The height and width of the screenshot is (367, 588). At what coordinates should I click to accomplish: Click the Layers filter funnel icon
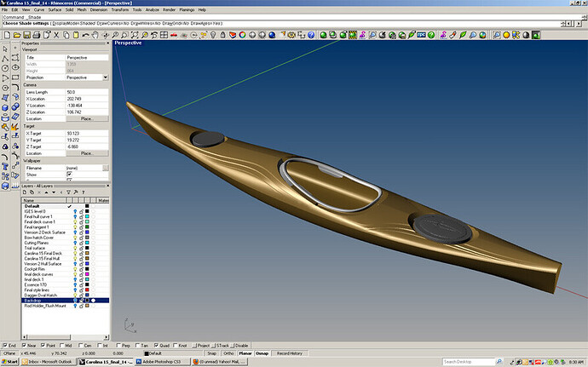coord(69,192)
